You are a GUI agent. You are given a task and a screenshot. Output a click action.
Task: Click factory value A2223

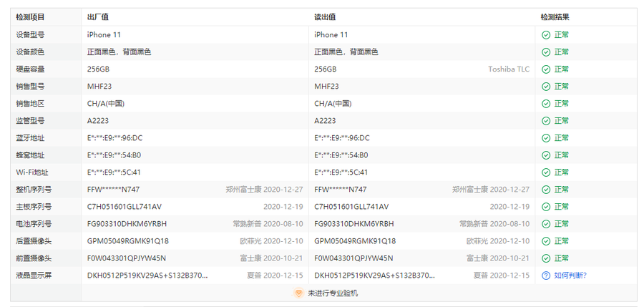point(98,121)
